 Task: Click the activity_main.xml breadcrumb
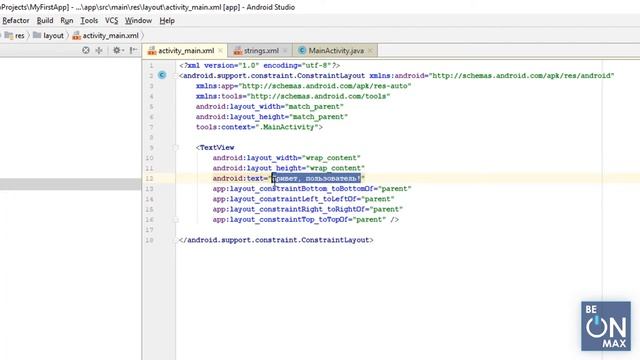(105, 36)
